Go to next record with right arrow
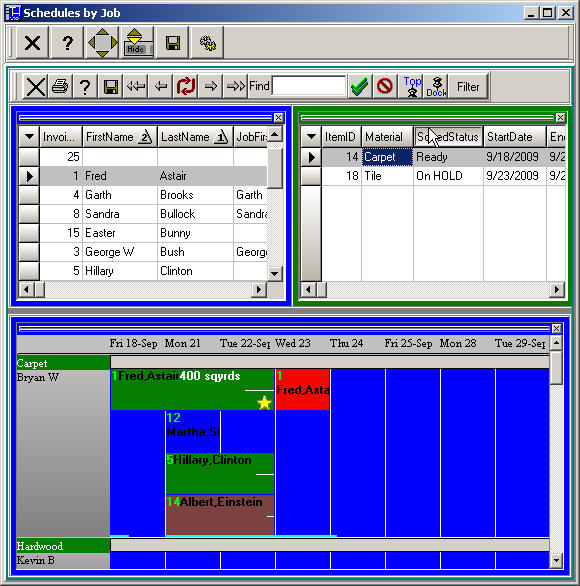This screenshot has width=580, height=586. pyautogui.click(x=211, y=87)
